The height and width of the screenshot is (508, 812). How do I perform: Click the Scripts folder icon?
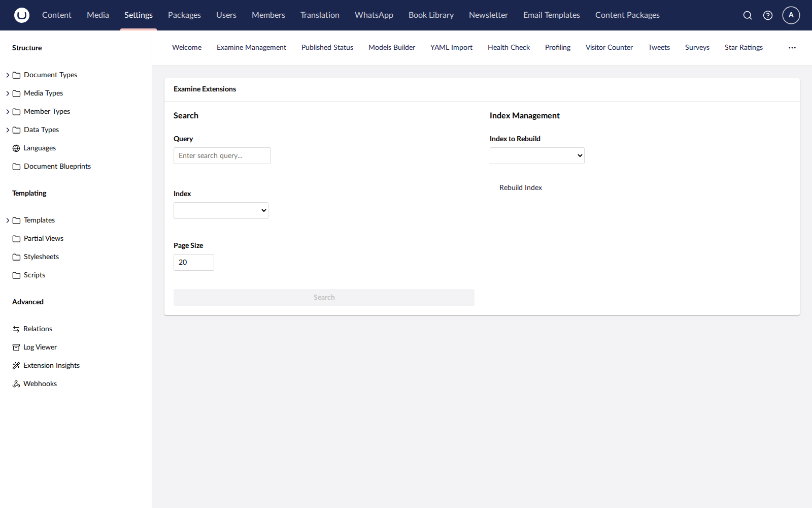(16, 275)
